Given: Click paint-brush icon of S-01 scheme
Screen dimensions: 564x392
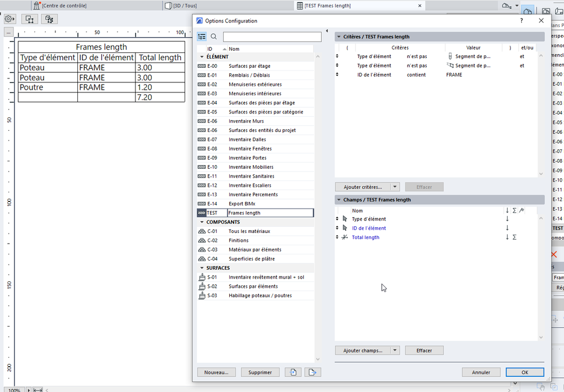Looking at the screenshot, I should pyautogui.click(x=202, y=277).
